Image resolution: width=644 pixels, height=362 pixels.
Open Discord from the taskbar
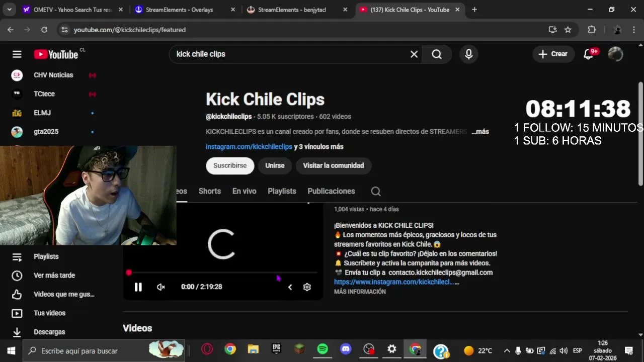tap(346, 349)
